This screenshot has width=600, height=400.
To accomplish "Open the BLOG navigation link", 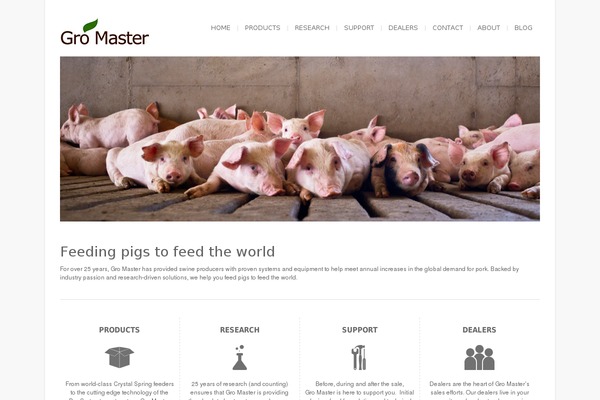I will click(x=523, y=28).
